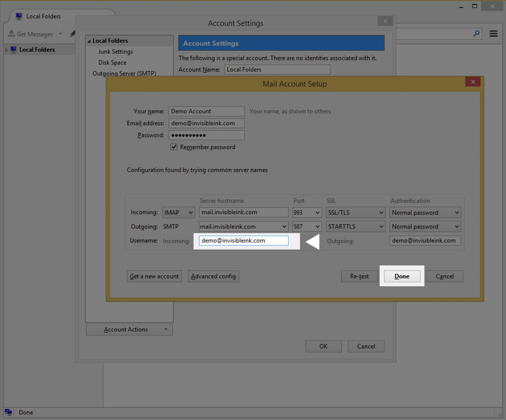Click the Local Folders icon in the folder pane
The width and height of the screenshot is (506, 420).
click(x=14, y=49)
